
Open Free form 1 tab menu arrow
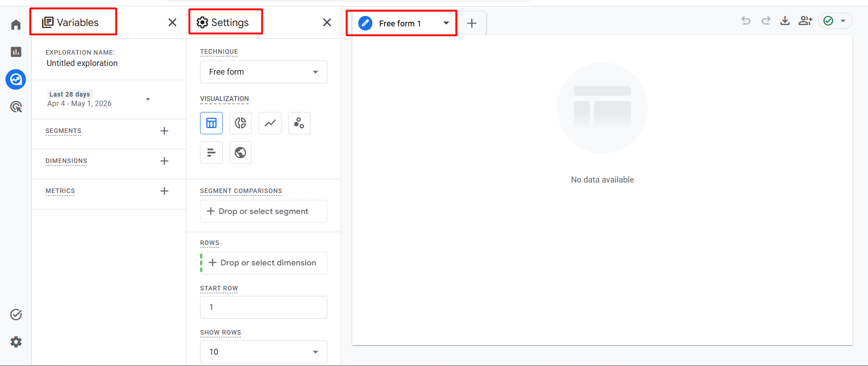click(446, 23)
